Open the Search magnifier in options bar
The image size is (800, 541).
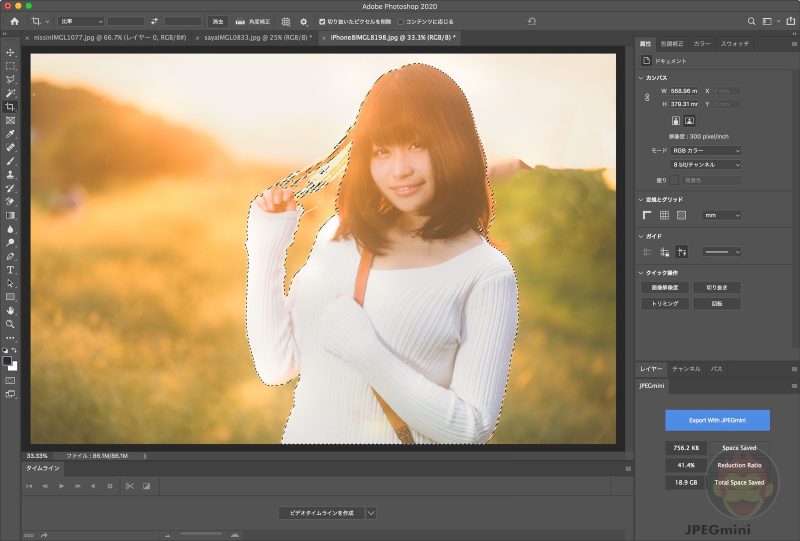[751, 21]
